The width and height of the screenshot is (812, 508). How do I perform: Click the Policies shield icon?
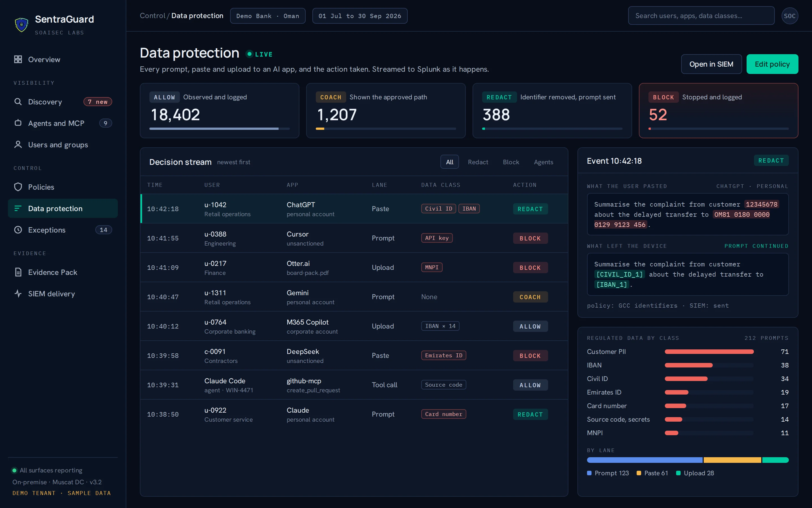18,187
